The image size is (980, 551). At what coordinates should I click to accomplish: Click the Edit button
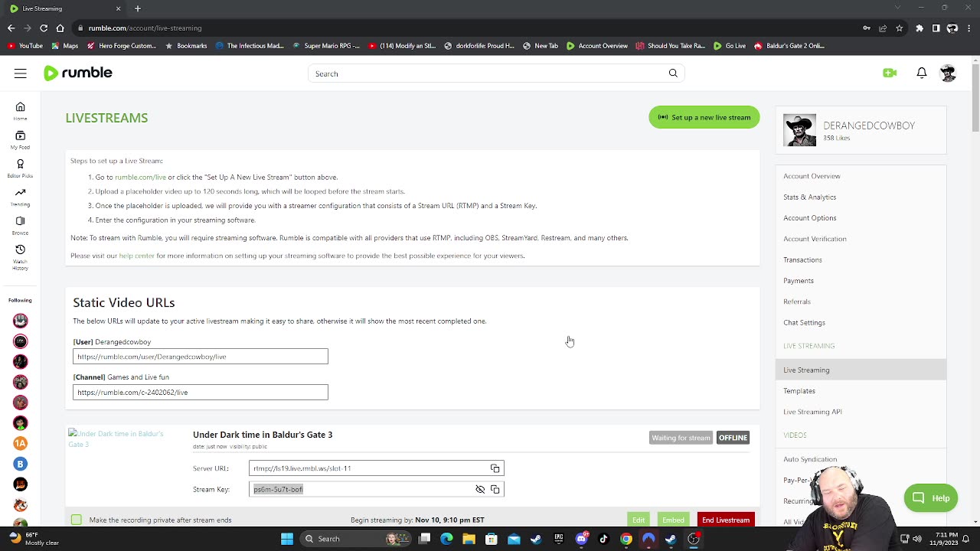(639, 520)
